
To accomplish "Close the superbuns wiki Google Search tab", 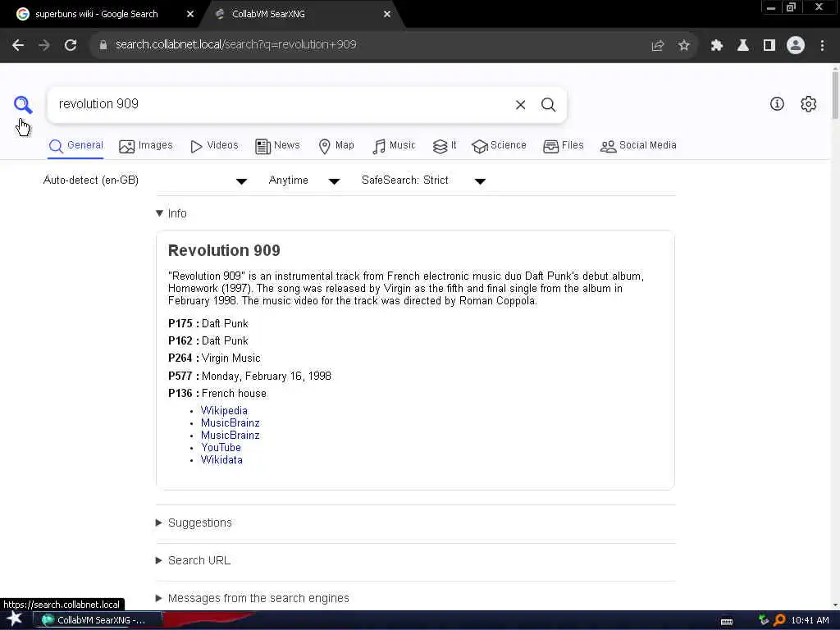I will coord(190,15).
